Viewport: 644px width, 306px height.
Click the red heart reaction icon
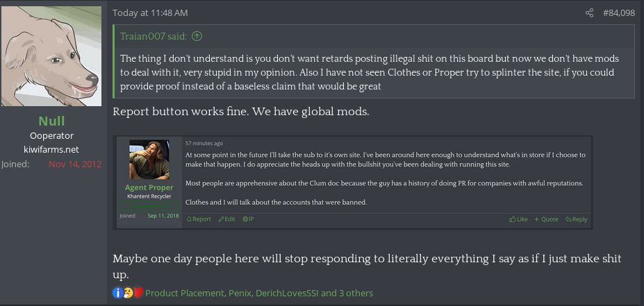pyautogui.click(x=137, y=293)
